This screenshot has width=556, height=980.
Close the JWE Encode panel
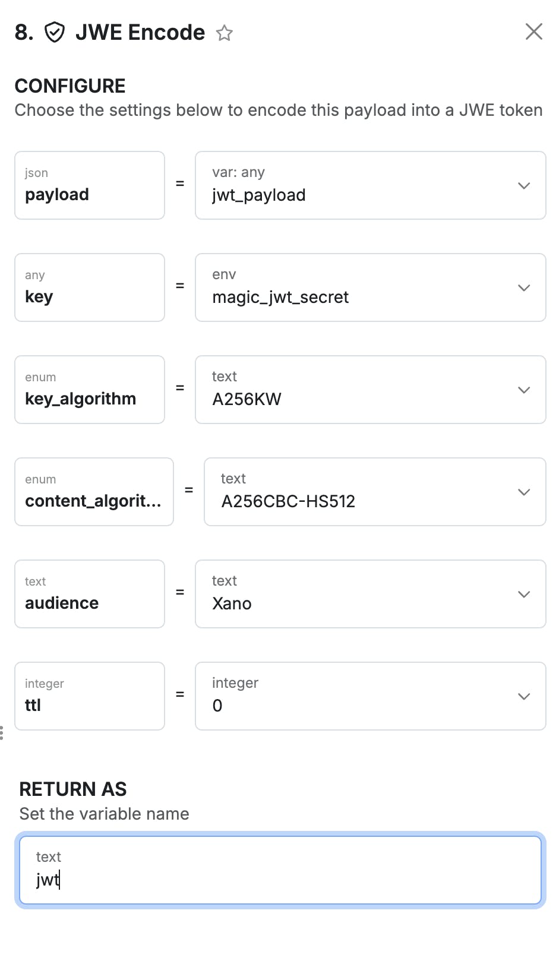coord(534,31)
